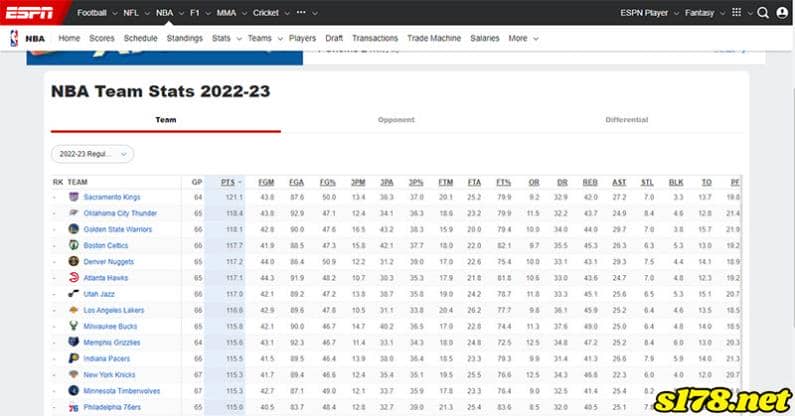Open the more sports ellipsis menu
This screenshot has height=416, width=795.
click(x=301, y=12)
